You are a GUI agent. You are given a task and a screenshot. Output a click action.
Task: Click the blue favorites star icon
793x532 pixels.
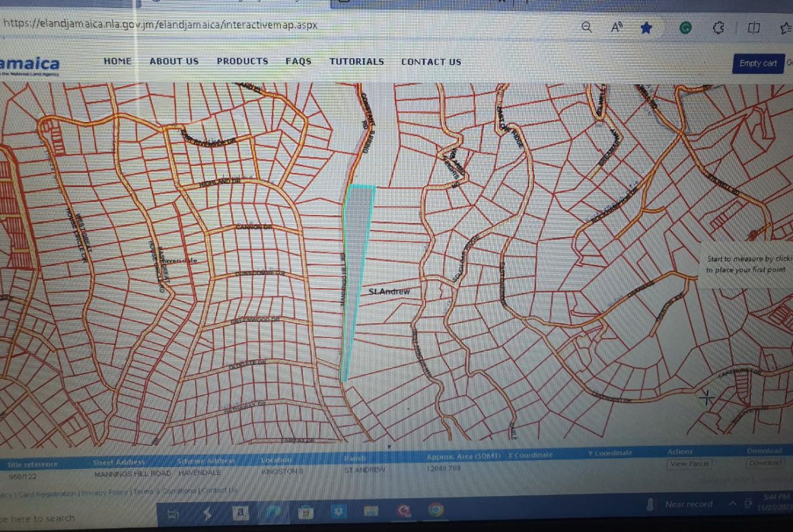pos(647,28)
